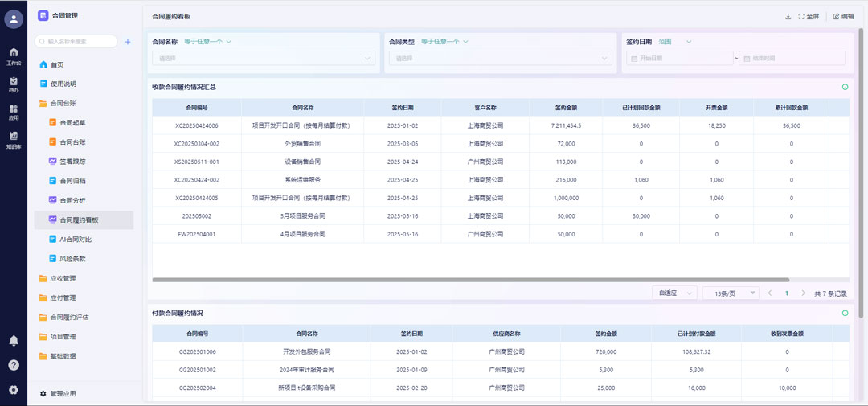Screen dimensions: 868x406
Task: Go to 应用 apps in the left rail
Action: [x=14, y=112]
